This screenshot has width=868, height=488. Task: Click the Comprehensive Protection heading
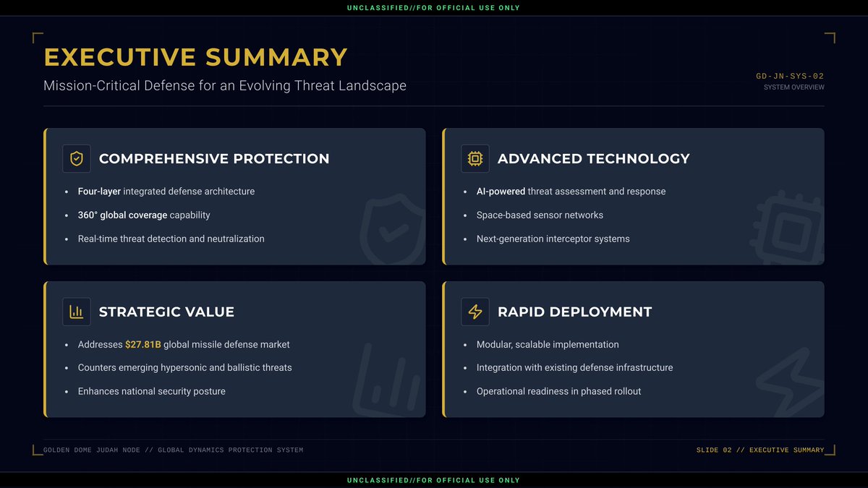(x=214, y=158)
